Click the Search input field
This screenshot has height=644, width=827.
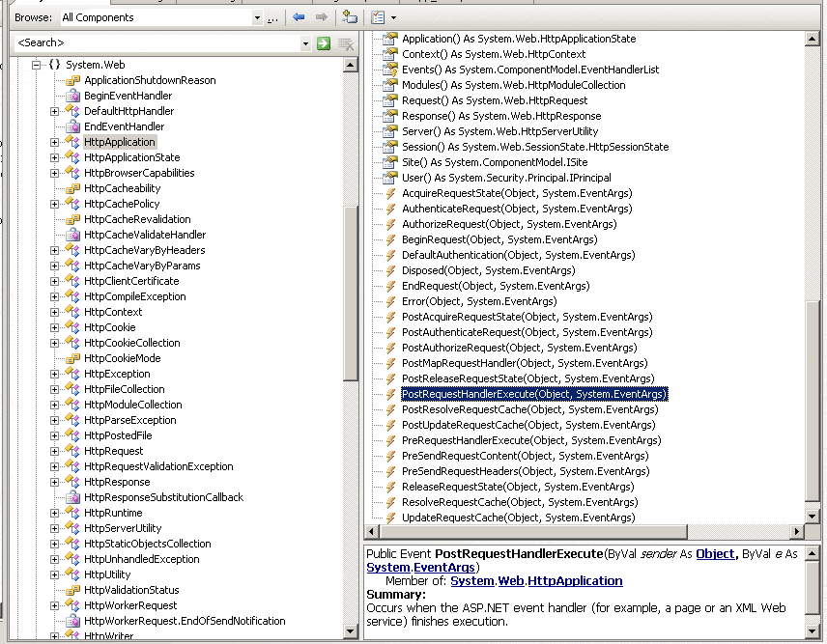click(x=157, y=43)
